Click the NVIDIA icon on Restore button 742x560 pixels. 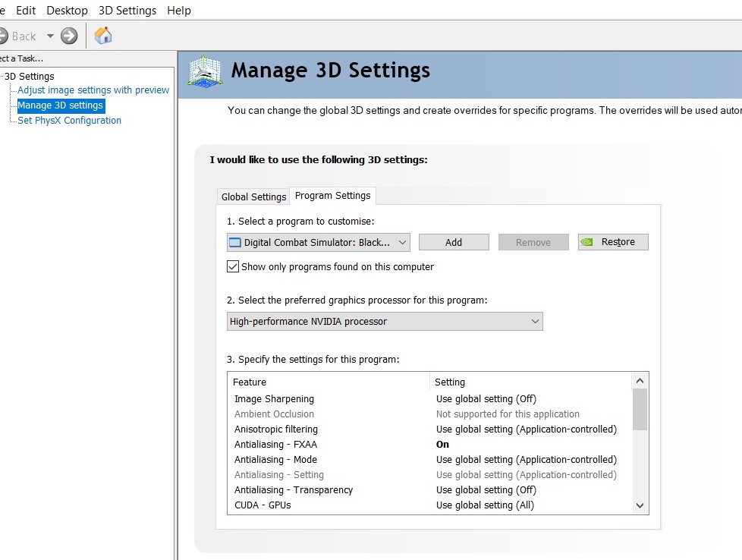586,242
